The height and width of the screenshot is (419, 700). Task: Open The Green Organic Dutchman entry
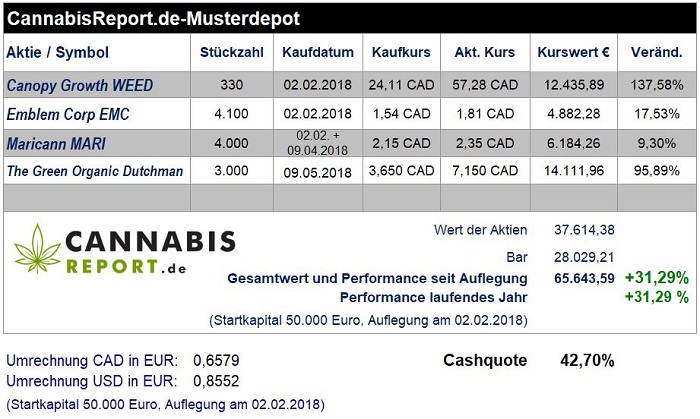pos(95,171)
